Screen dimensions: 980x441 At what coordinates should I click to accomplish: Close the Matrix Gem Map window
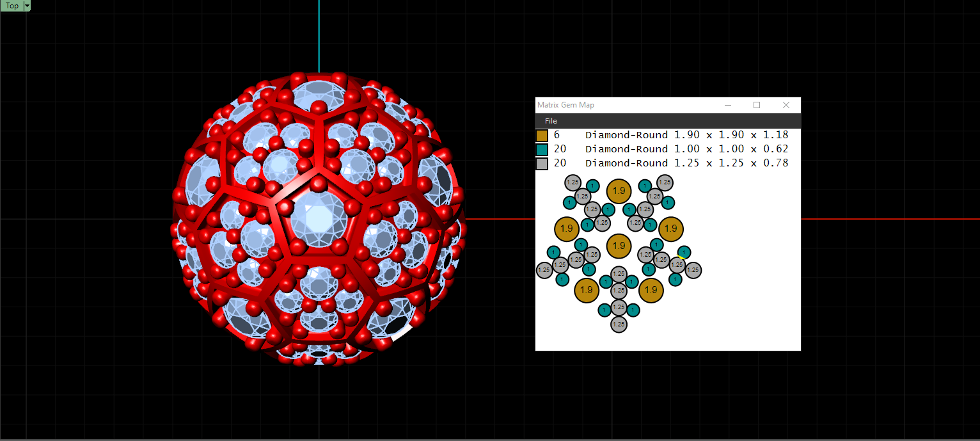pyautogui.click(x=786, y=105)
